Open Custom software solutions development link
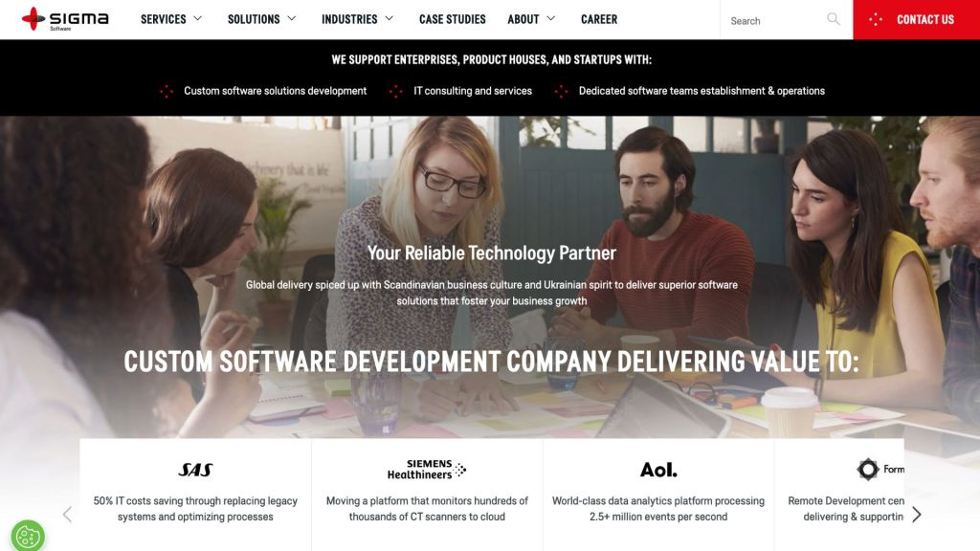 point(275,91)
